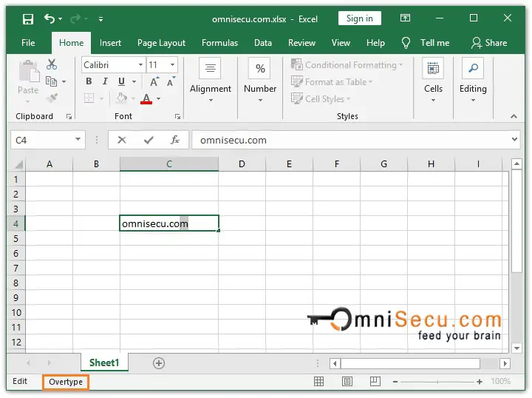Viewport: 532px width, 398px height.
Task: Toggle Bold formatting
Action: tap(89, 81)
